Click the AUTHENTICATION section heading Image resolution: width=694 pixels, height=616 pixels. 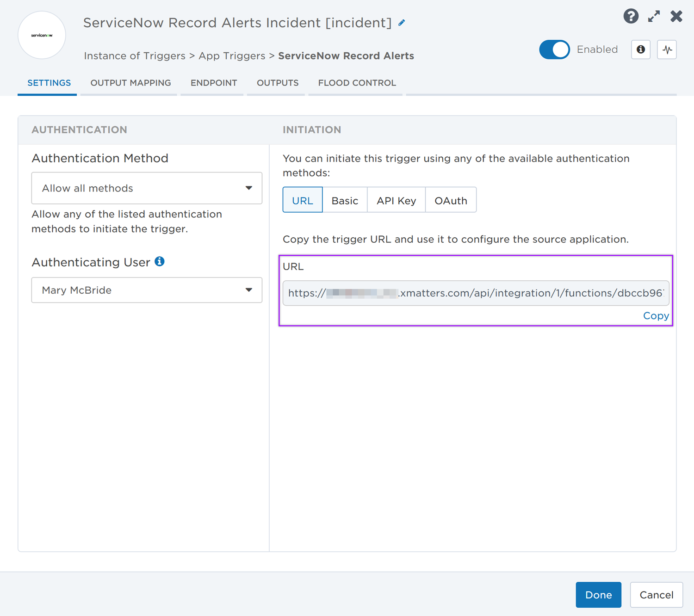[x=79, y=130]
